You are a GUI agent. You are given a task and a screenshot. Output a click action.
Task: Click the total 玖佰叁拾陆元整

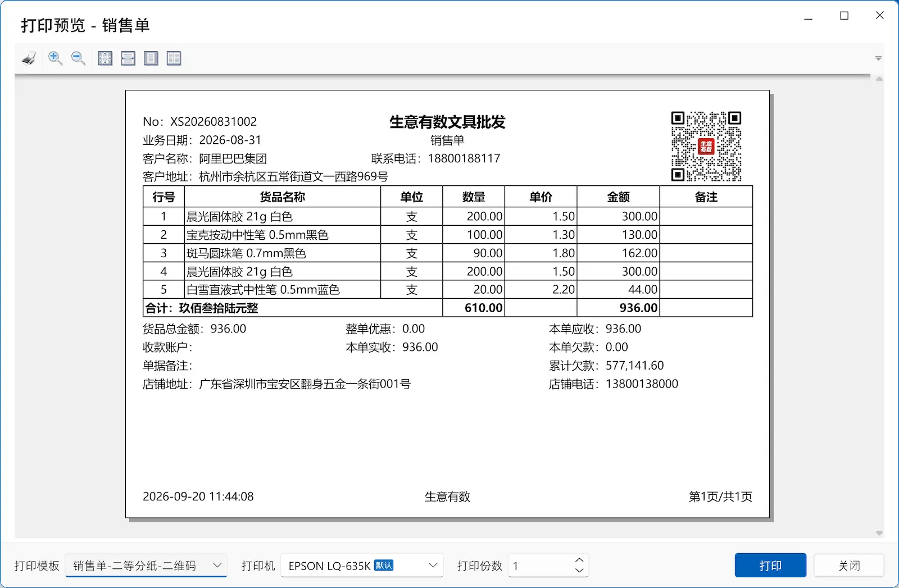coord(219,308)
